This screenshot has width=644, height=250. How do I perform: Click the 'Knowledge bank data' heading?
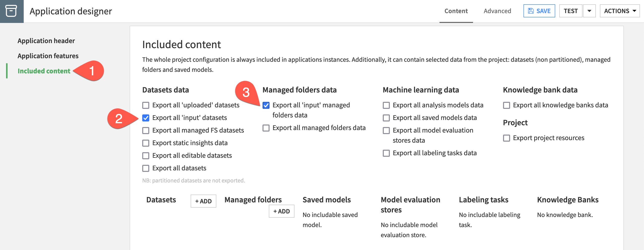(x=540, y=90)
